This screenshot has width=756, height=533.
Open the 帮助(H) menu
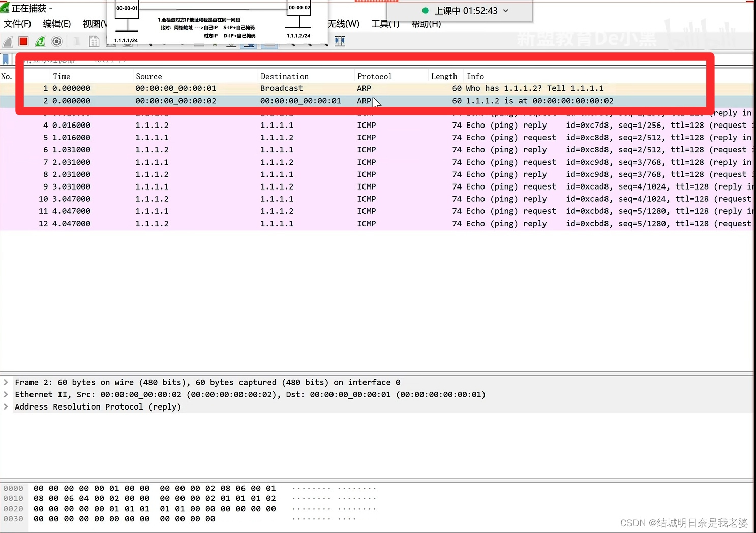[x=426, y=24]
